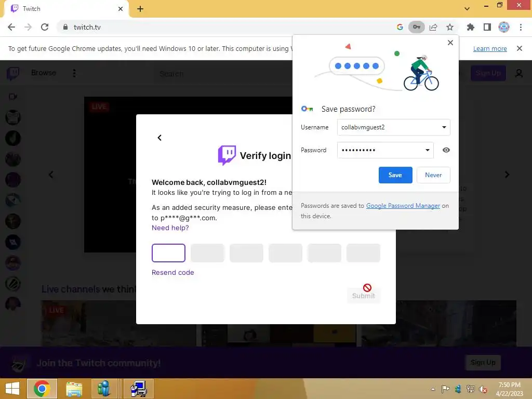Image resolution: width=532 pixels, height=399 pixels.
Task: Open the Chrome profile avatar
Action: point(504,27)
